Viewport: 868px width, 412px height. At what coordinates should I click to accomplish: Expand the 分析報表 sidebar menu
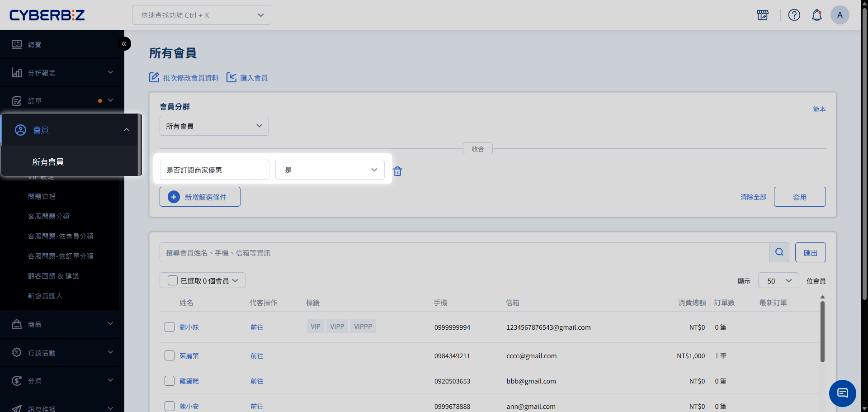point(62,73)
